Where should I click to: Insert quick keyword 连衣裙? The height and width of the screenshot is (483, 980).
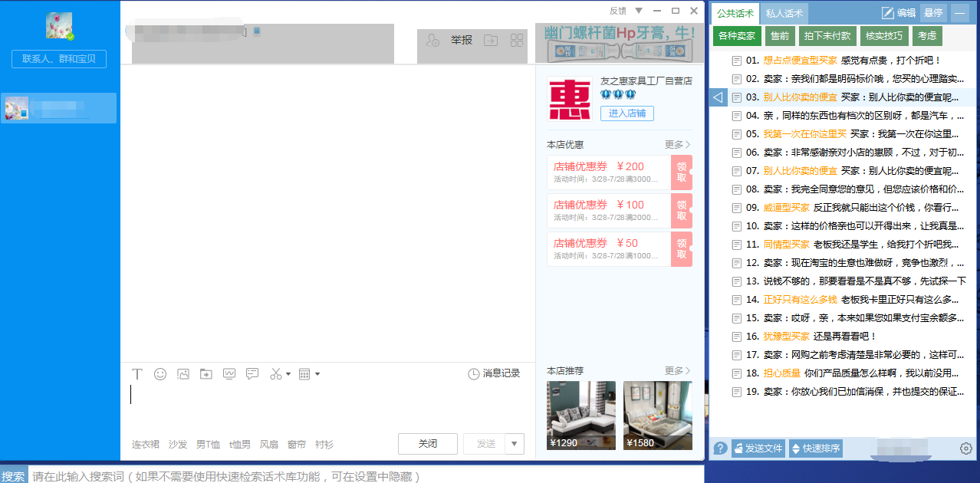[145, 444]
